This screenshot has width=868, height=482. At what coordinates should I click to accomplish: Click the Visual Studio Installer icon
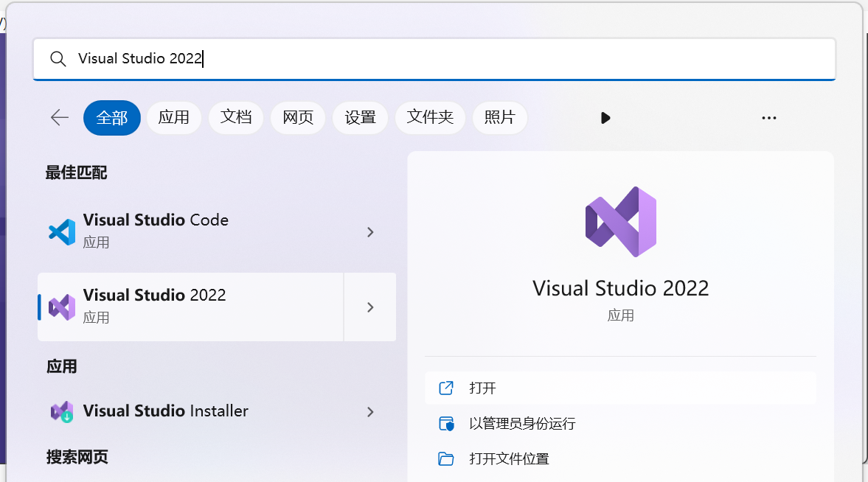coord(62,412)
